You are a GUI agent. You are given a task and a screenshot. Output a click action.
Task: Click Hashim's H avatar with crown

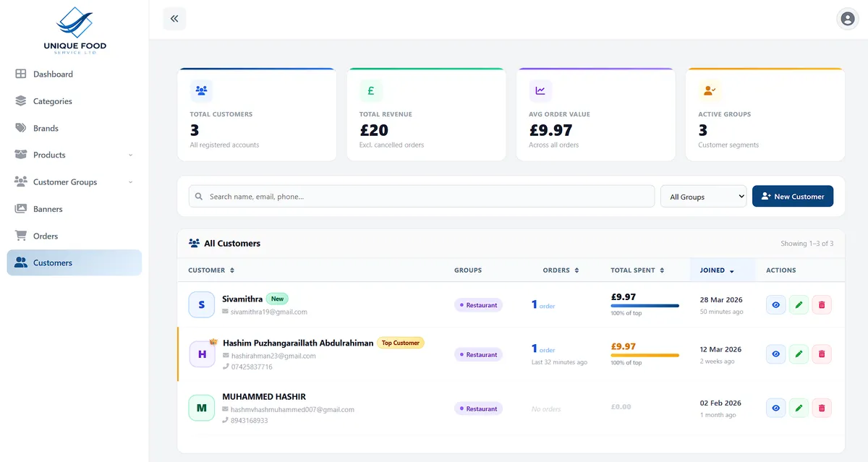[x=203, y=354]
